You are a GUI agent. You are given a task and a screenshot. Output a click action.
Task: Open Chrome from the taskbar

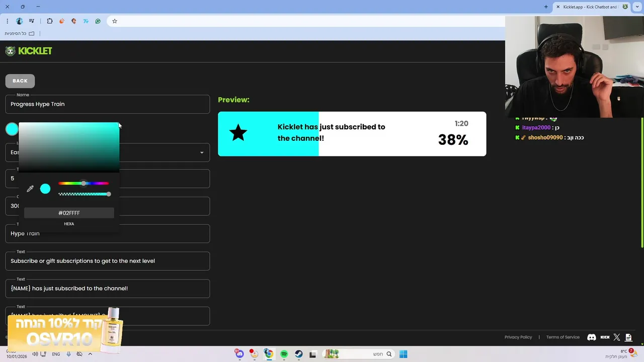(x=269, y=354)
